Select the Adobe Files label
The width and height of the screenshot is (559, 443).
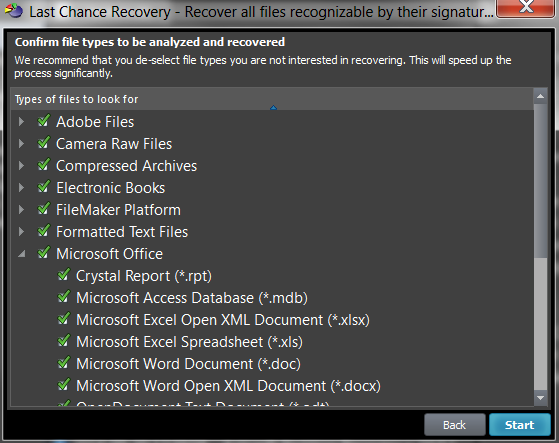pos(95,122)
